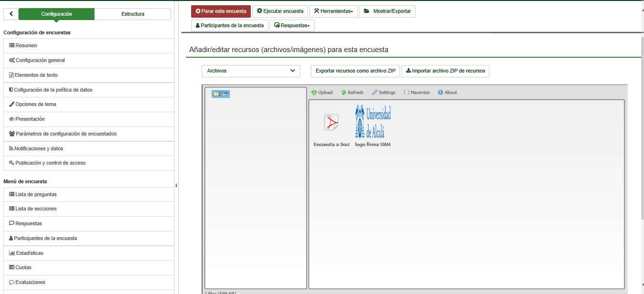Click Ejecutar encuesta gear button
644x294 pixels.
tap(280, 11)
